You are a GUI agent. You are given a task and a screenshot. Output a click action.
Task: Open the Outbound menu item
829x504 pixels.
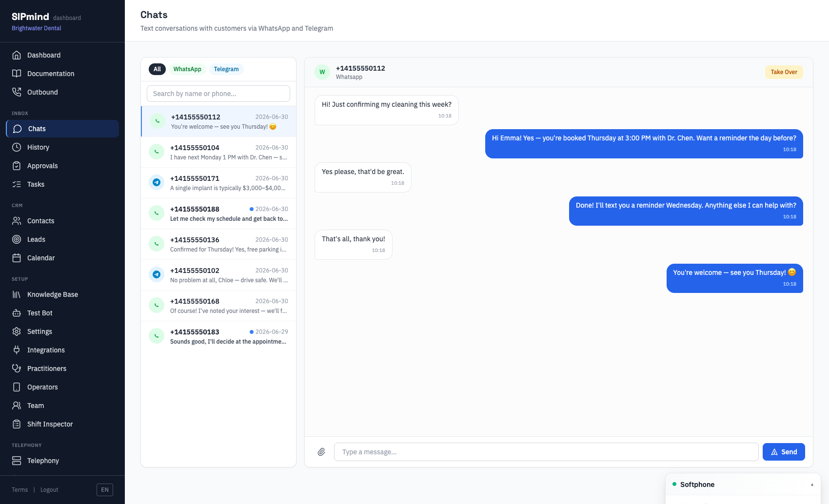click(62, 92)
